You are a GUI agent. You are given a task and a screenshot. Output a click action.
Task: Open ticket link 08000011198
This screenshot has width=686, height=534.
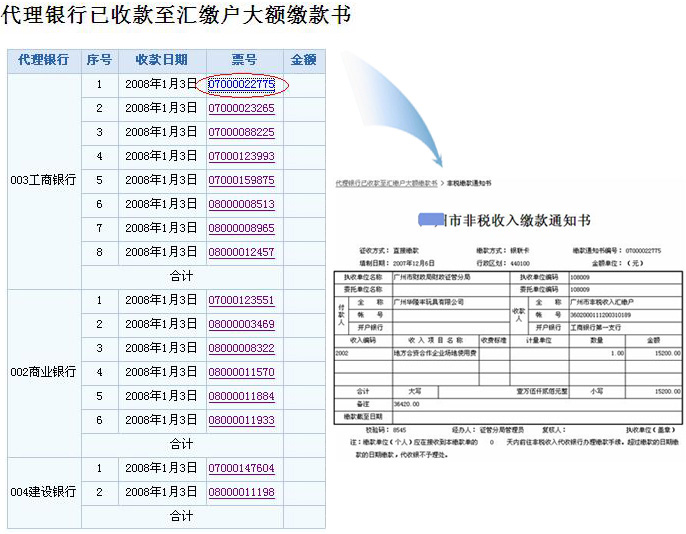pos(241,492)
